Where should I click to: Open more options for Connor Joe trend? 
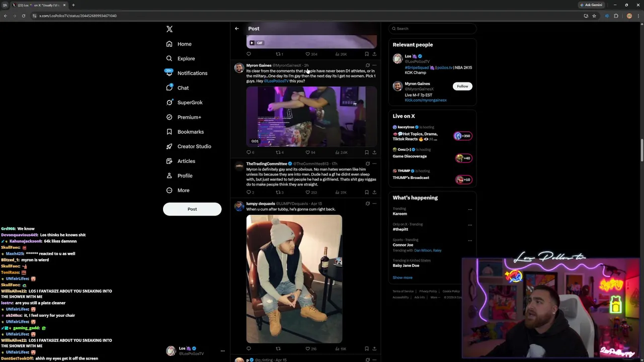[470, 240]
